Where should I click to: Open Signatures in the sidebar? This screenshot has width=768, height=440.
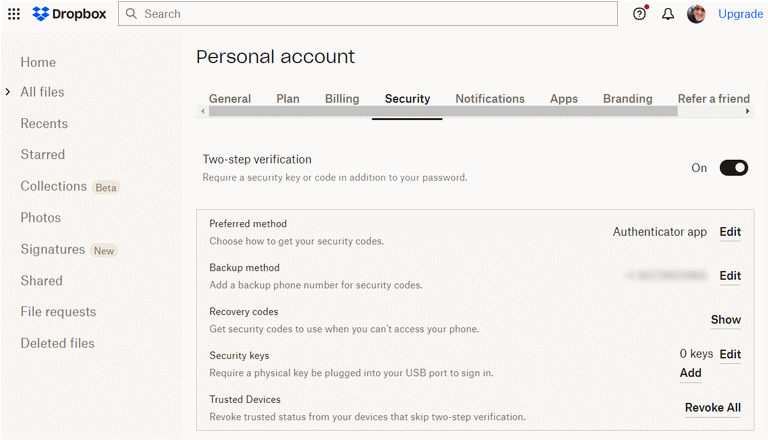pos(52,249)
